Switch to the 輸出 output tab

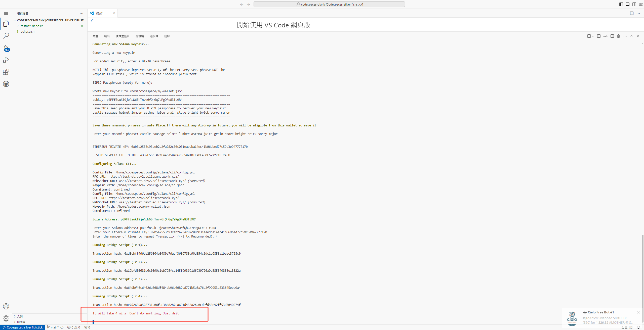click(107, 36)
